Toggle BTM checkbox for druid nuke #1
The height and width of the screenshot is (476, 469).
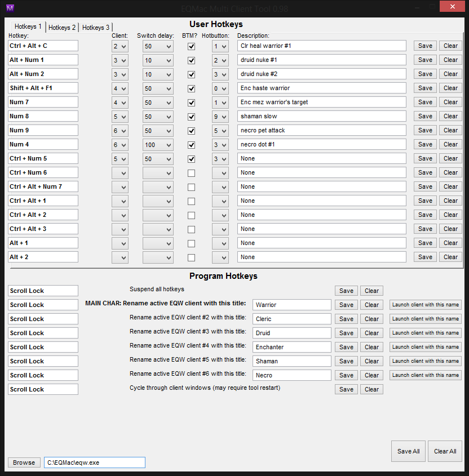[191, 60]
